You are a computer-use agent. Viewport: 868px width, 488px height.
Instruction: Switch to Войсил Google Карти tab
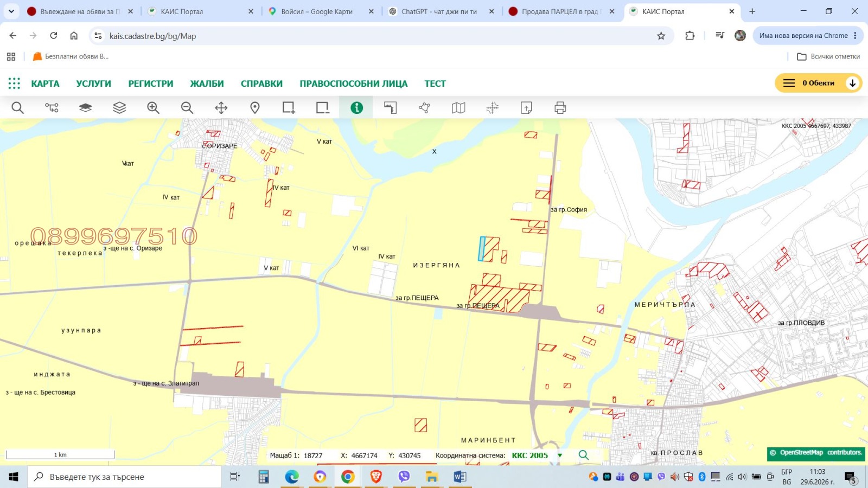321,11
